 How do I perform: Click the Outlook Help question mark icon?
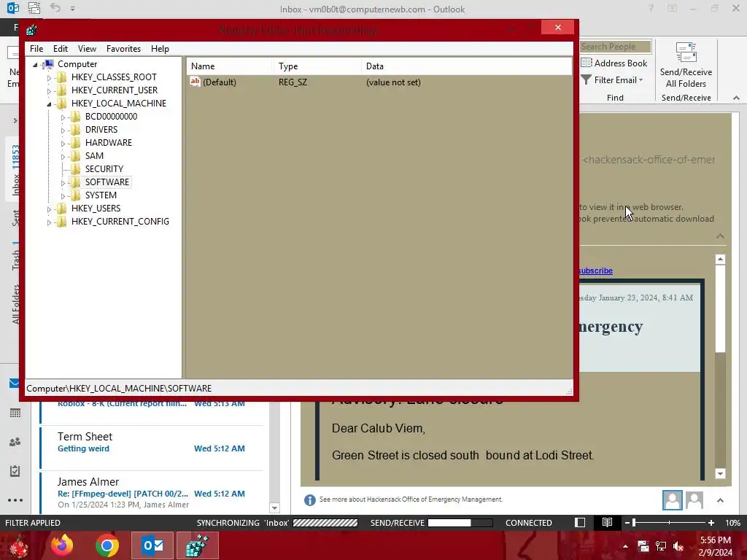tap(651, 8)
